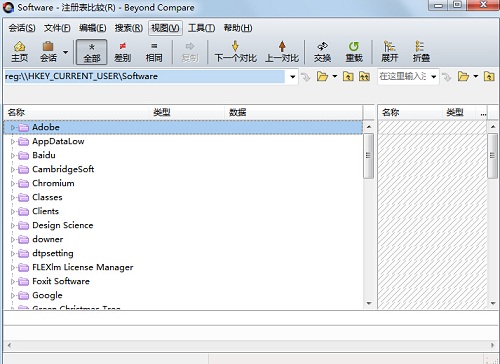Open the right browse folder dropdown arrow
500x364 pixels.
point(476,77)
